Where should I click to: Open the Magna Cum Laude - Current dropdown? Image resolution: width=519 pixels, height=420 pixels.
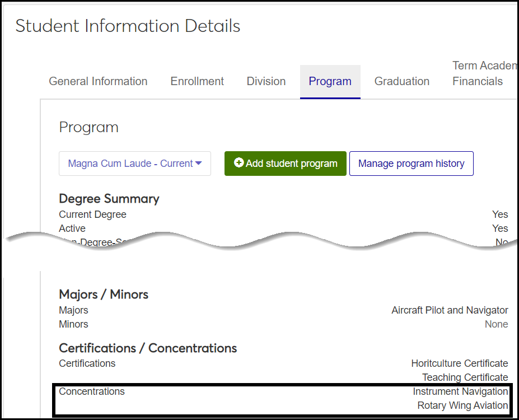point(134,164)
